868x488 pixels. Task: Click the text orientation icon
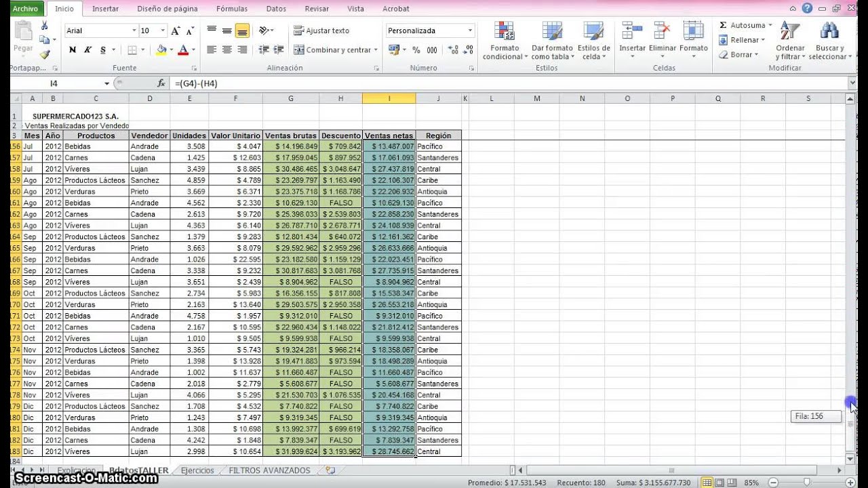tap(263, 30)
